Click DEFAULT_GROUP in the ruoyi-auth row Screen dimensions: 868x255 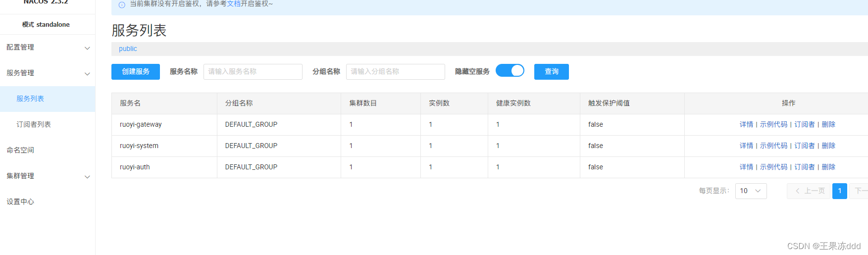pos(251,167)
